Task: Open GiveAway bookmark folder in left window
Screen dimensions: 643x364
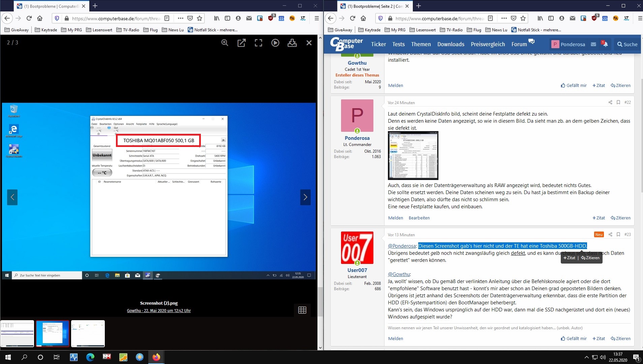Action: coord(17,30)
